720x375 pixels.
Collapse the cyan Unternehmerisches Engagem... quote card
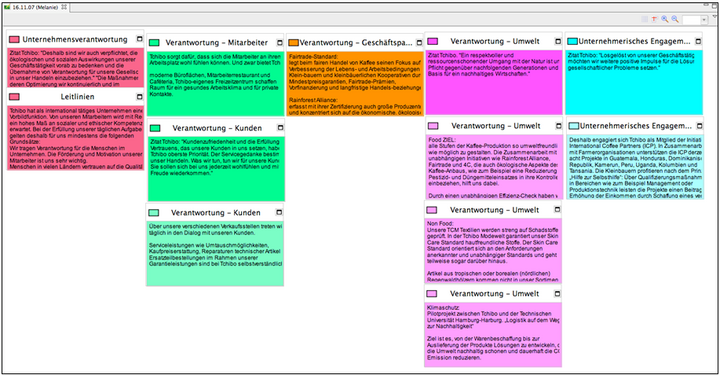click(x=698, y=41)
